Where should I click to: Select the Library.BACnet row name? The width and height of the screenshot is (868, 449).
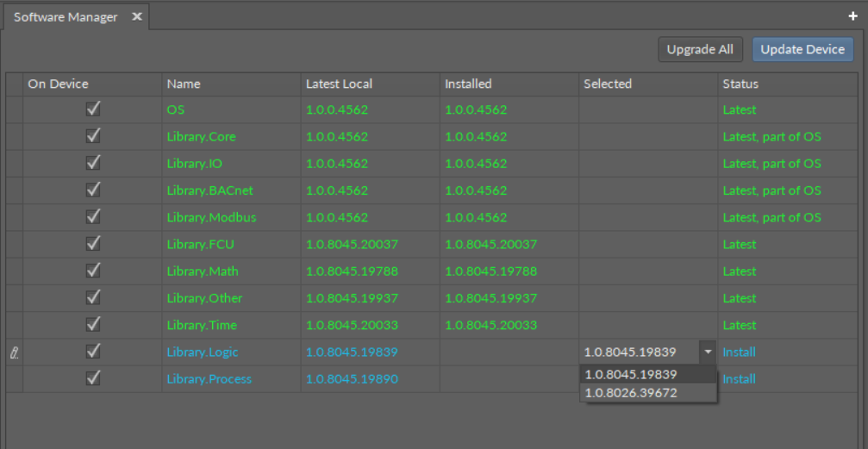[x=209, y=190]
